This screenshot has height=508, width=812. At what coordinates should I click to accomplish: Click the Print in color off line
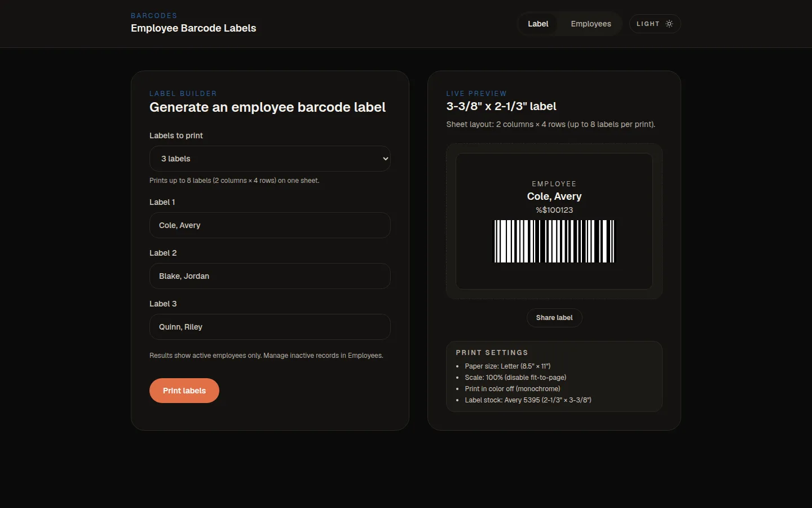pos(513,389)
